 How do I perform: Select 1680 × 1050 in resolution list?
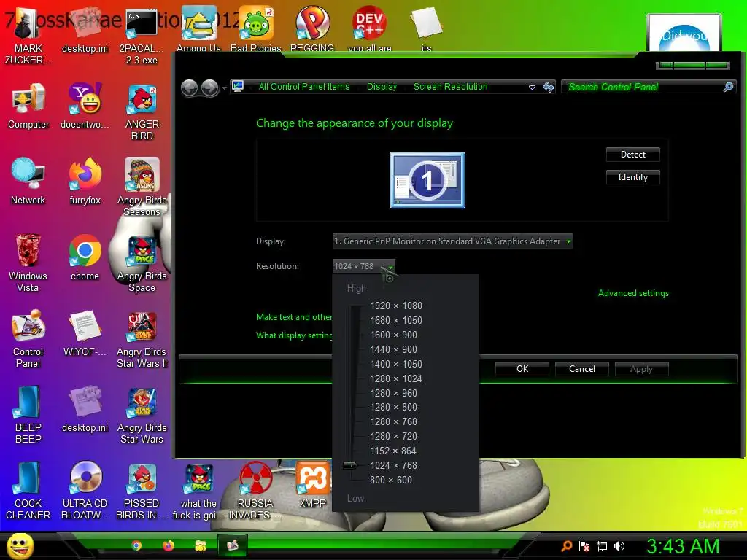click(x=396, y=321)
